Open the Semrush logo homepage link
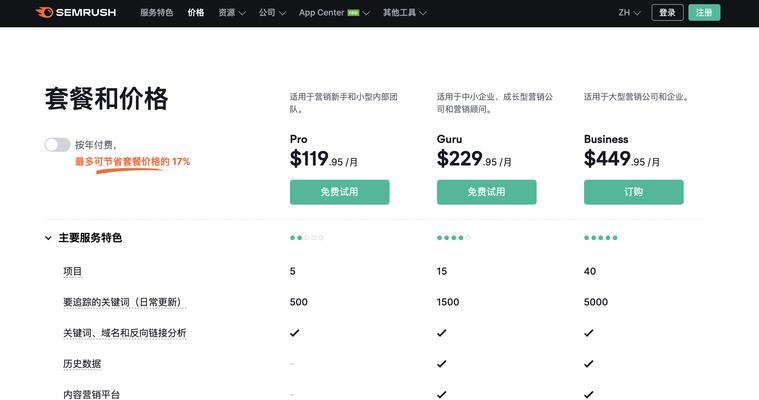The height and width of the screenshot is (400, 759). coord(76,13)
